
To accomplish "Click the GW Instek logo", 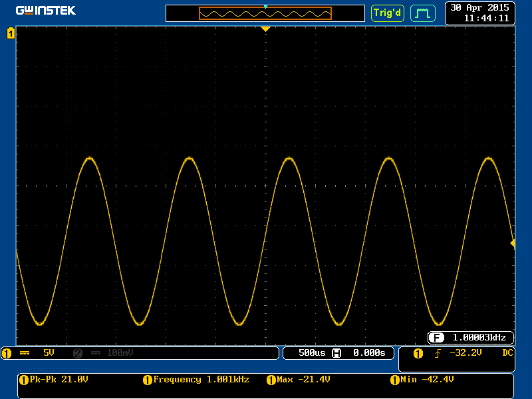I will 45,11.
